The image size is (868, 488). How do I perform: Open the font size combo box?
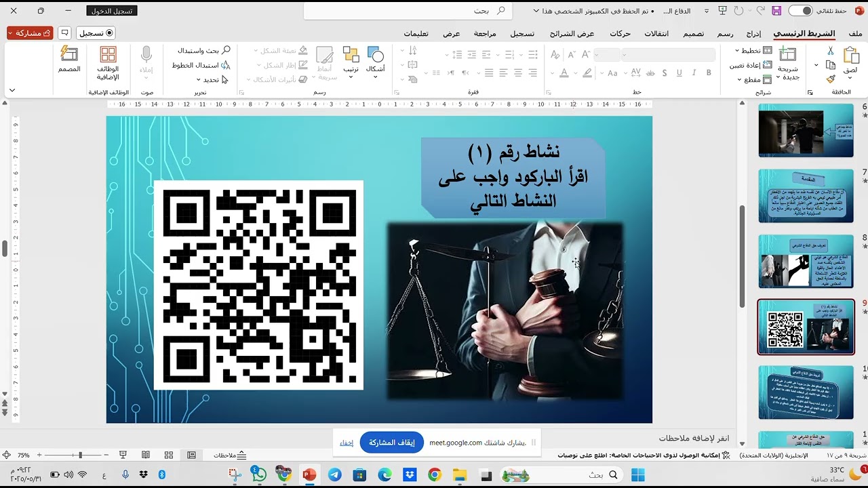point(607,55)
